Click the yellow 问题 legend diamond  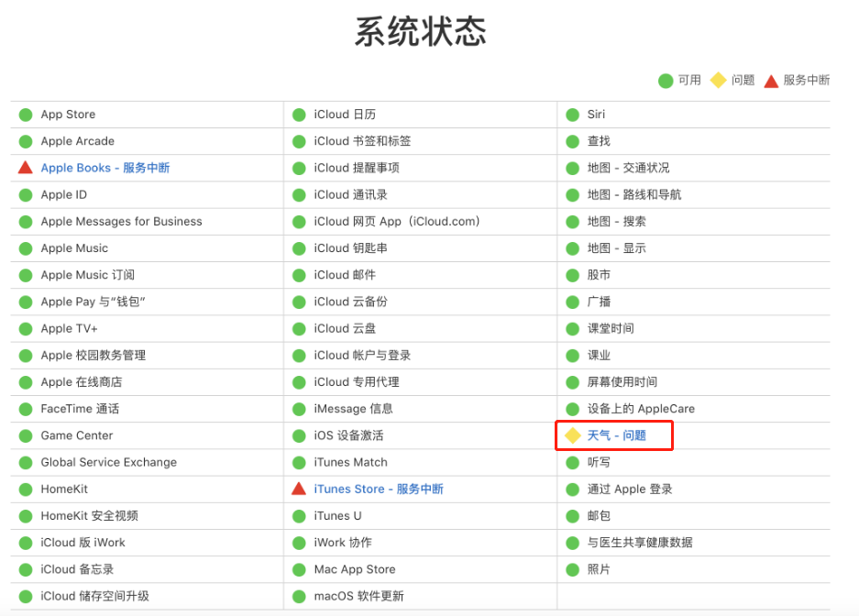[x=719, y=81]
